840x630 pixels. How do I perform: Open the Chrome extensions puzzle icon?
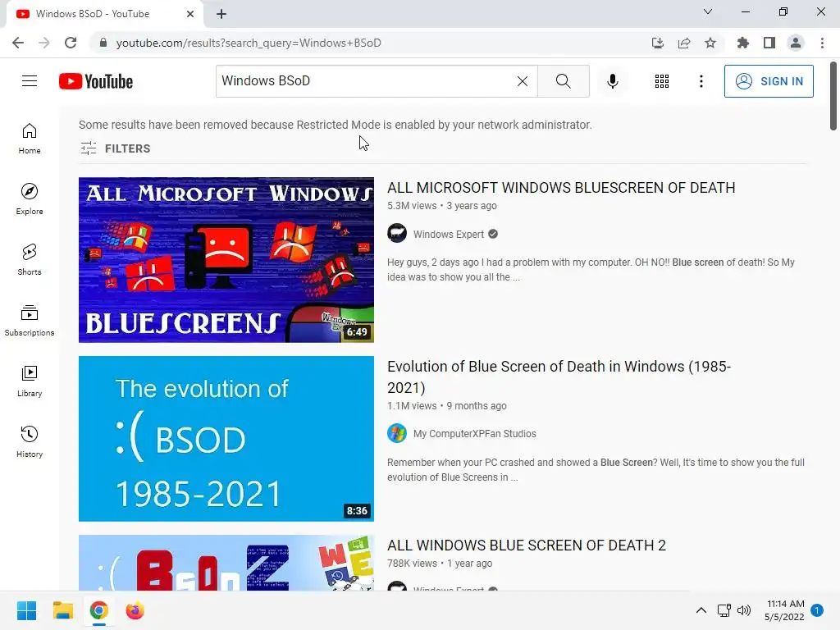[742, 43]
